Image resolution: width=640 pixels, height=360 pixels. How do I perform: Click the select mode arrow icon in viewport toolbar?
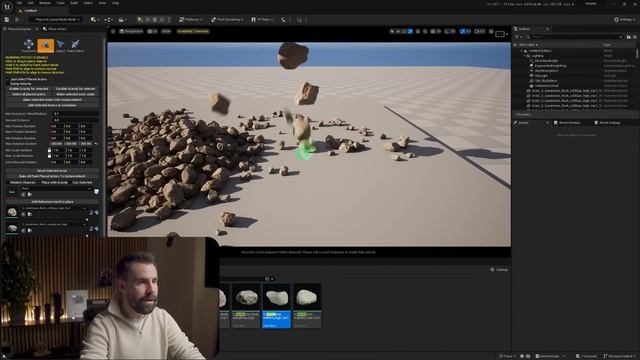point(392,31)
